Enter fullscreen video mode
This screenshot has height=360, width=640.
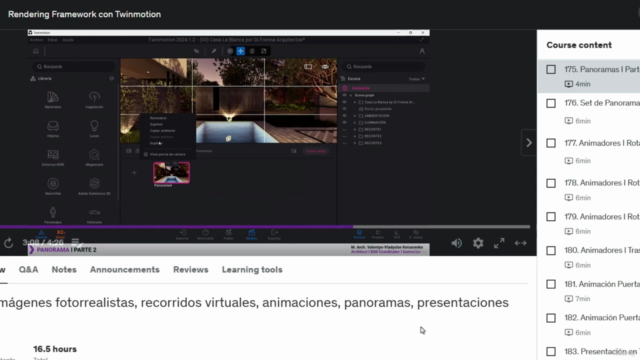pyautogui.click(x=499, y=243)
